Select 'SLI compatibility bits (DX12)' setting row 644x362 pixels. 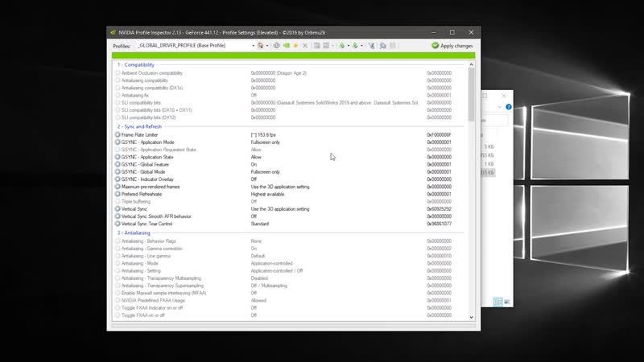[290, 117]
